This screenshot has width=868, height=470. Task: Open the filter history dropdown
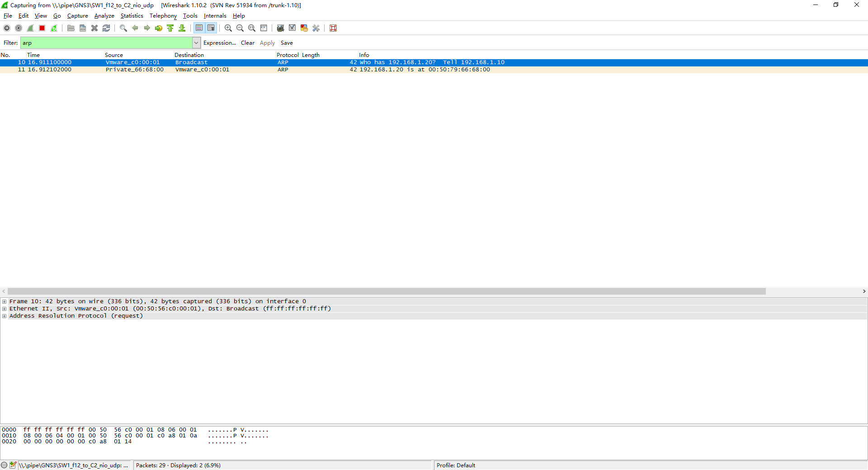(x=196, y=43)
